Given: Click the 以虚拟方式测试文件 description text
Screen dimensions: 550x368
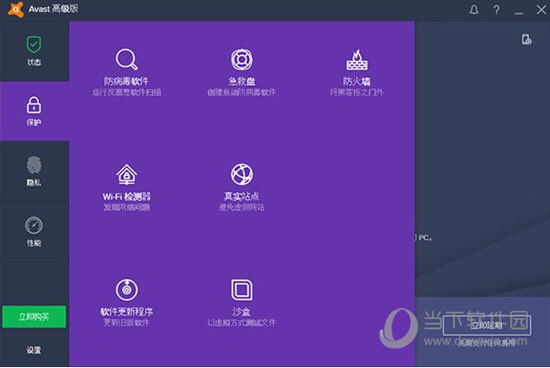Looking at the screenshot, I should (241, 323).
